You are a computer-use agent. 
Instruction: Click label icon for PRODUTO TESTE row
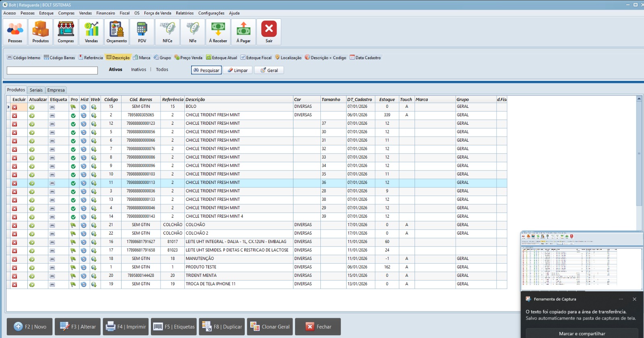point(52,268)
